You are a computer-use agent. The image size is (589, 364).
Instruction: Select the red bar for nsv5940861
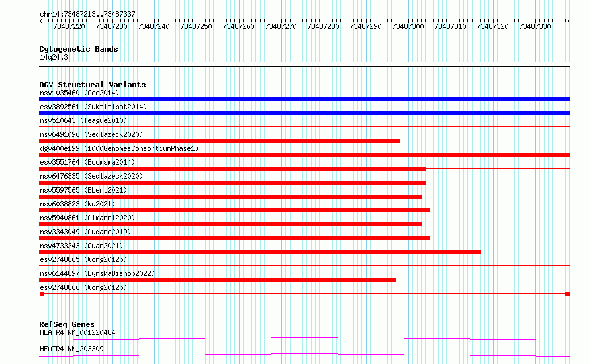click(x=230, y=224)
